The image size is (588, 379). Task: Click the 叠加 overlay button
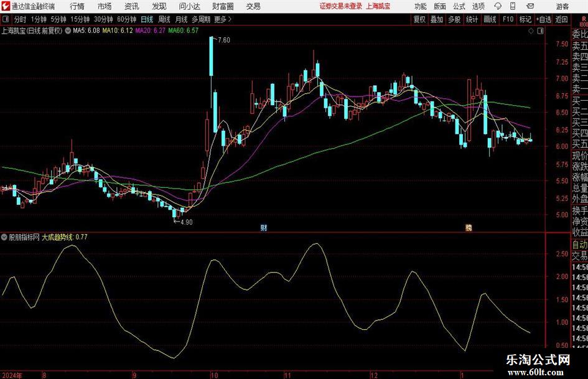click(x=437, y=19)
